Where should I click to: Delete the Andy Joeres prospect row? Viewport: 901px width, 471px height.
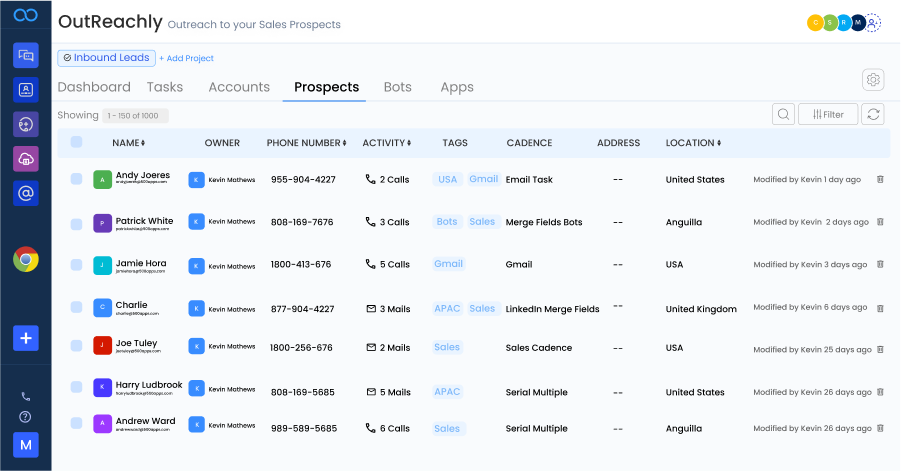[x=880, y=180]
